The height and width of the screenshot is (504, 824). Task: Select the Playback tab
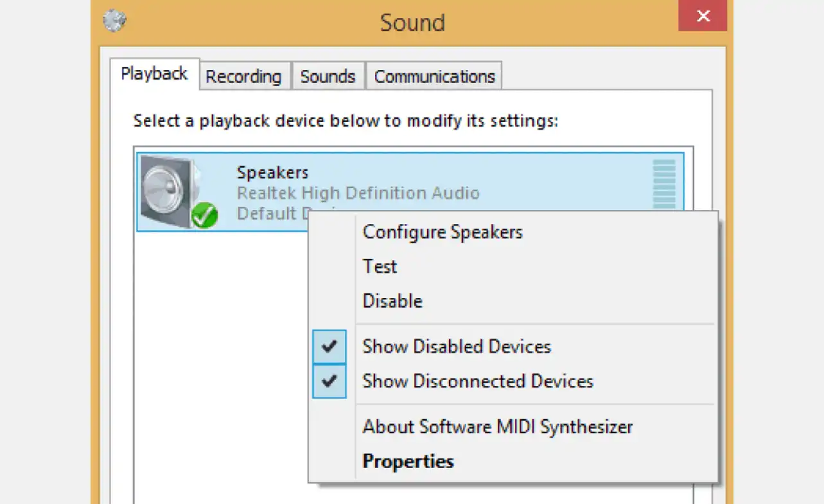coord(154,74)
